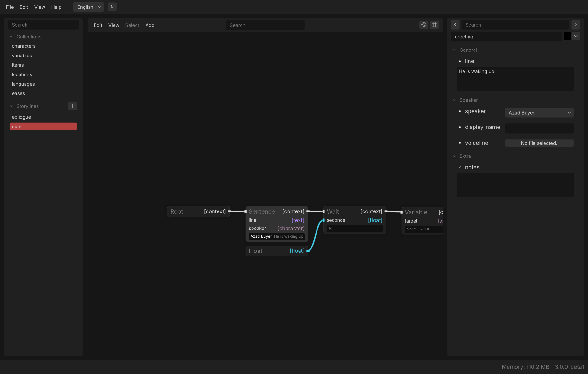Collapse the Speaker section in the inspector
588x374 pixels.
[x=454, y=100]
